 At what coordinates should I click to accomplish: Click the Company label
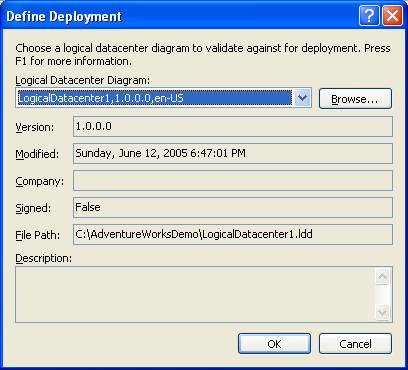tap(39, 181)
